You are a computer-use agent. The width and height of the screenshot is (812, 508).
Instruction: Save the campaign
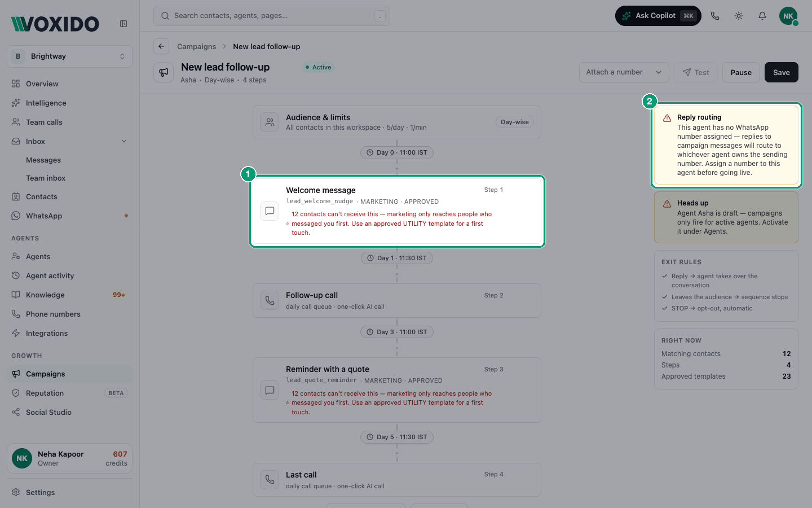pos(782,72)
